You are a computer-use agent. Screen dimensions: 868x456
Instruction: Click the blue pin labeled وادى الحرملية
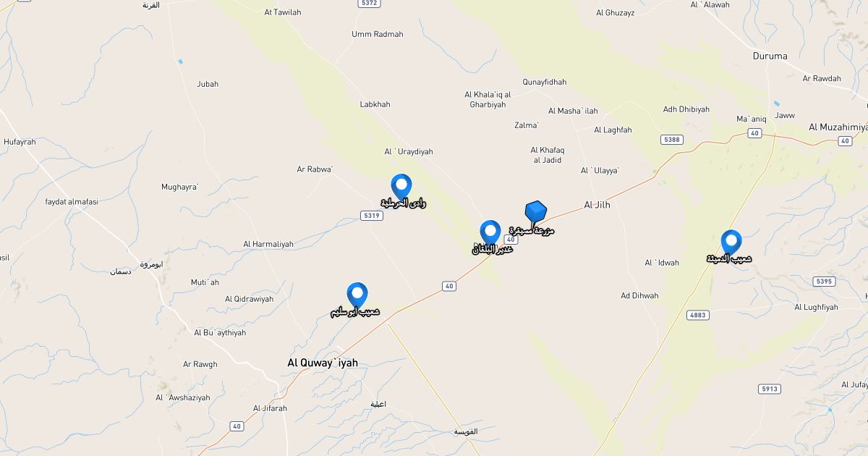[x=401, y=187]
